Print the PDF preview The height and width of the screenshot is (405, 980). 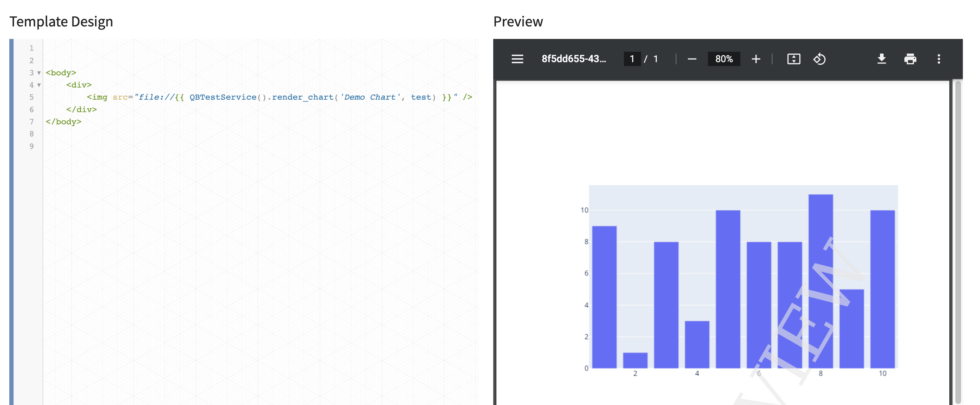pos(910,59)
